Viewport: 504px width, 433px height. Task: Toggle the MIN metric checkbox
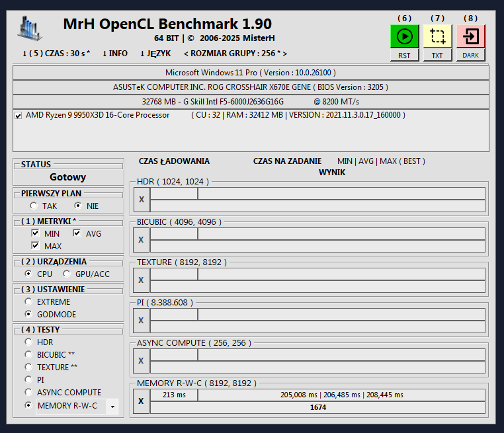(35, 233)
